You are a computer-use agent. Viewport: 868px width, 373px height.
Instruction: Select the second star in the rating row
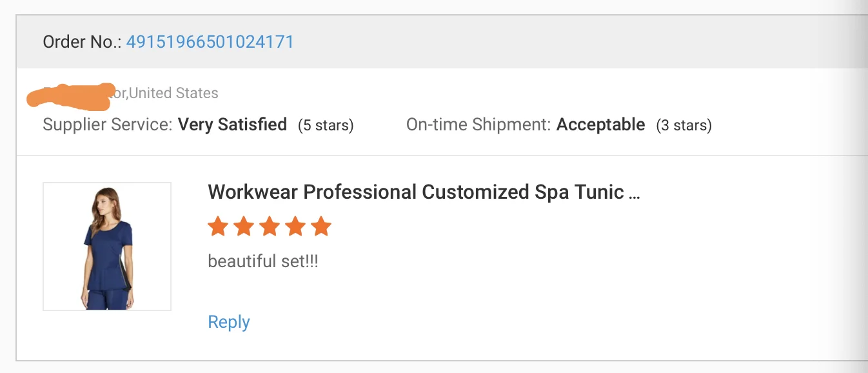coord(243,227)
